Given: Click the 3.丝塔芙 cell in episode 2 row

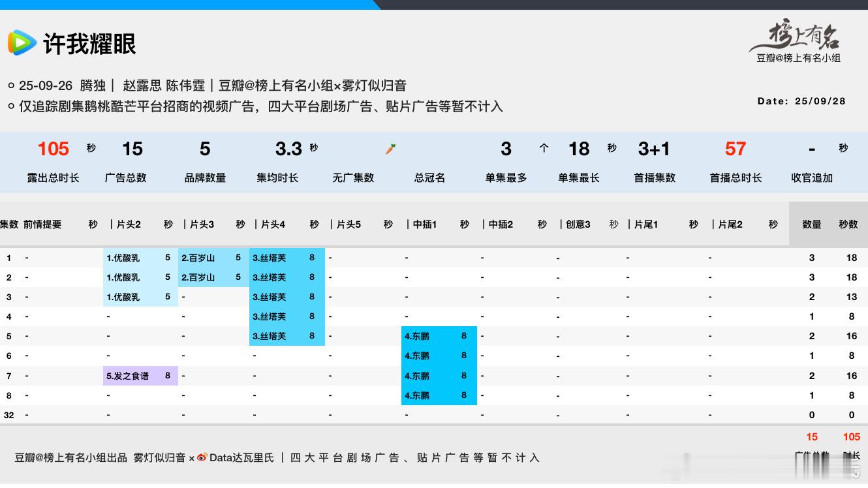Looking at the screenshot, I should 287,277.
